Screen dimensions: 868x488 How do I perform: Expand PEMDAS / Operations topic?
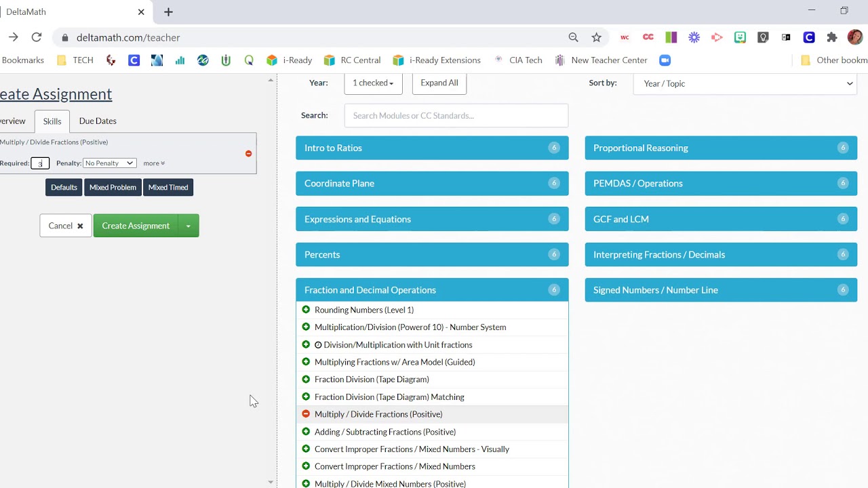721,183
